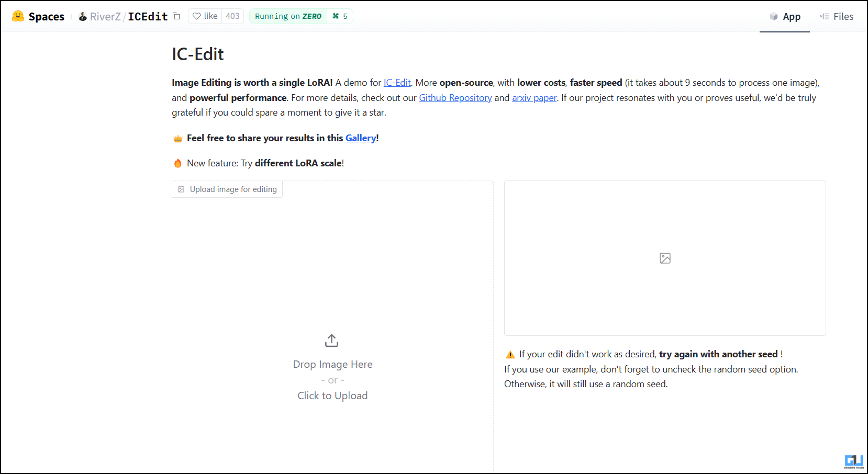The image size is (868, 474).
Task: Open the Gallery link
Action: (x=361, y=138)
